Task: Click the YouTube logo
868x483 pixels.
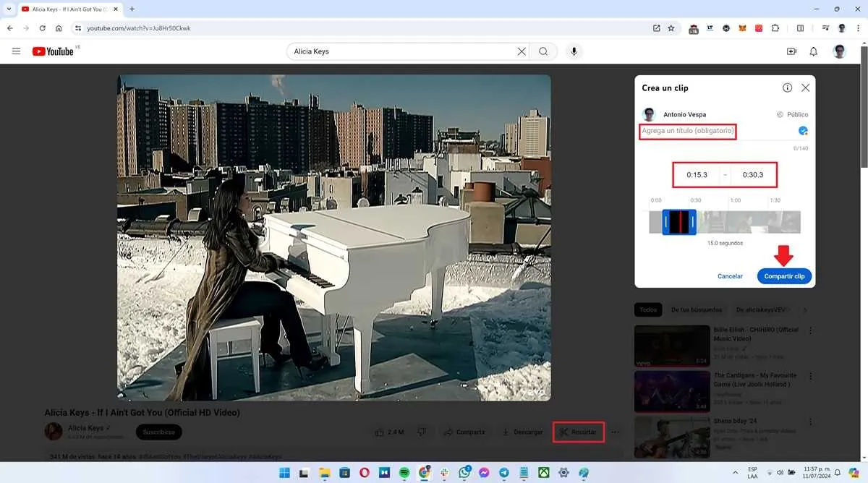Action: pos(54,51)
